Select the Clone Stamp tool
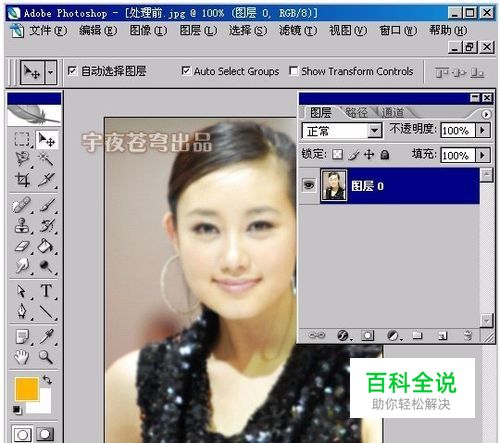Viewport: 500px width, 443px height. (x=22, y=226)
